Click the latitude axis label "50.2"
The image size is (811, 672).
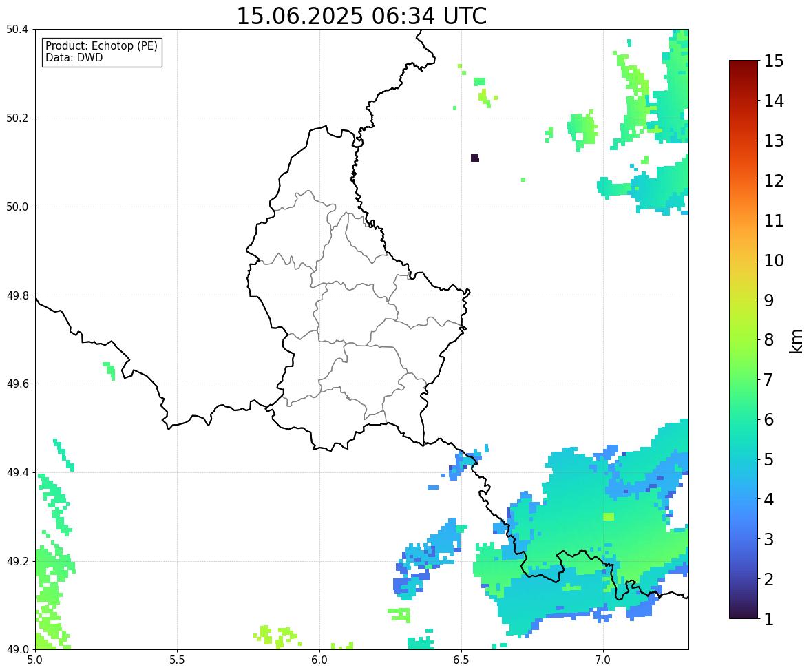pos(17,118)
